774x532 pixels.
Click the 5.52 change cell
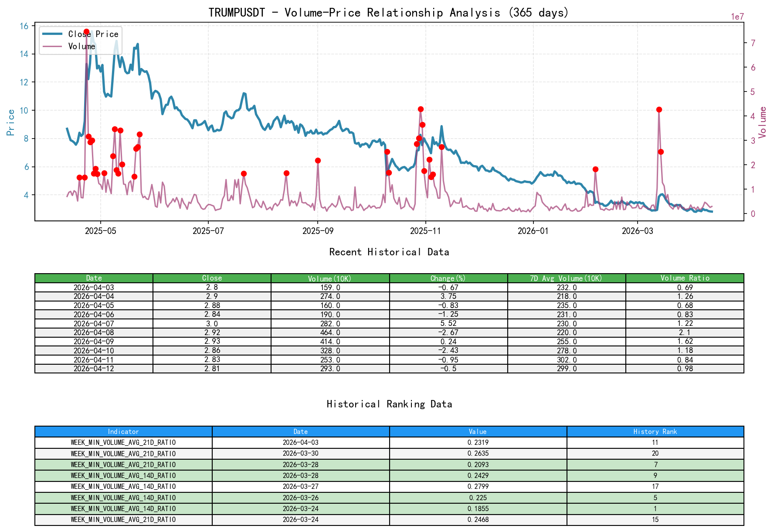point(448,324)
